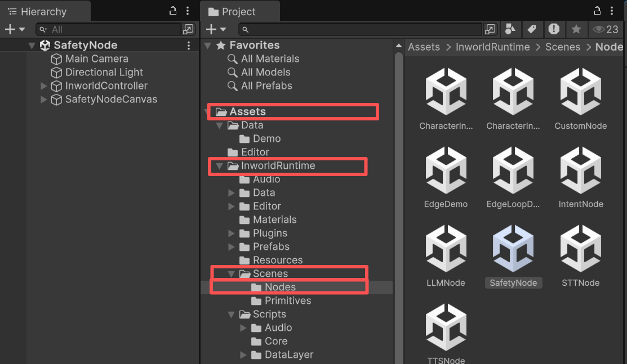This screenshot has height=364, width=627.
Task: Select the STTNode scene asset
Action: (581, 255)
